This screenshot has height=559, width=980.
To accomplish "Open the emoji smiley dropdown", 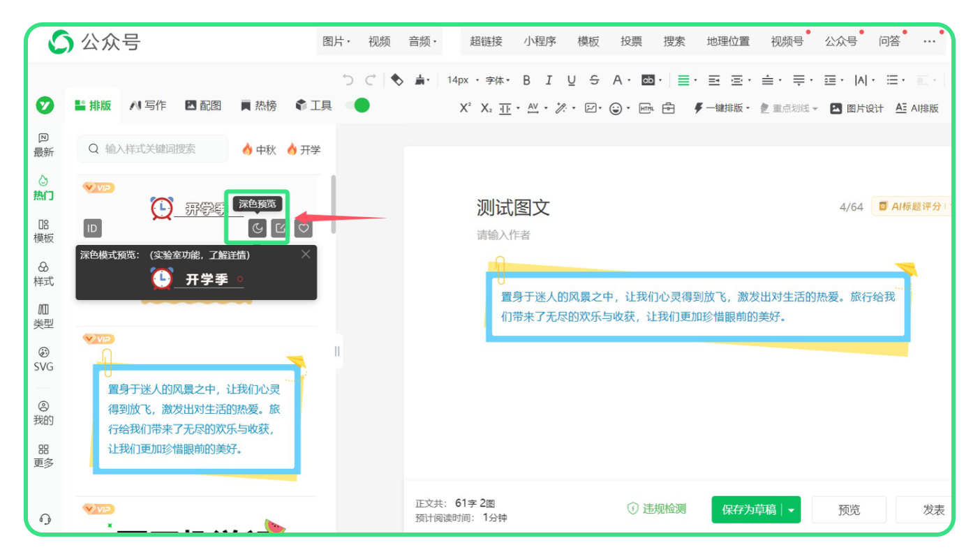I will pos(618,108).
